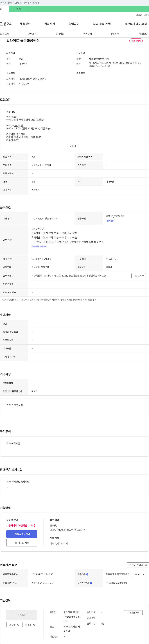Open the 채용정보 menu
The height and width of the screenshot is (644, 149).
point(25,24)
